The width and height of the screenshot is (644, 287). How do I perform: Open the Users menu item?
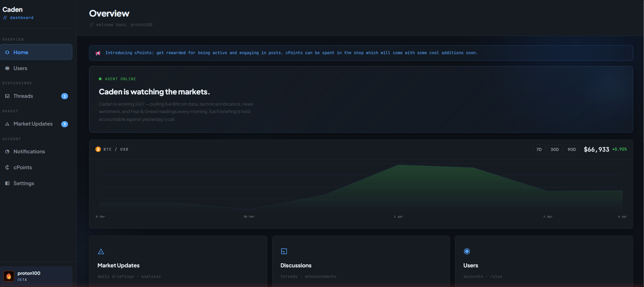[36, 68]
